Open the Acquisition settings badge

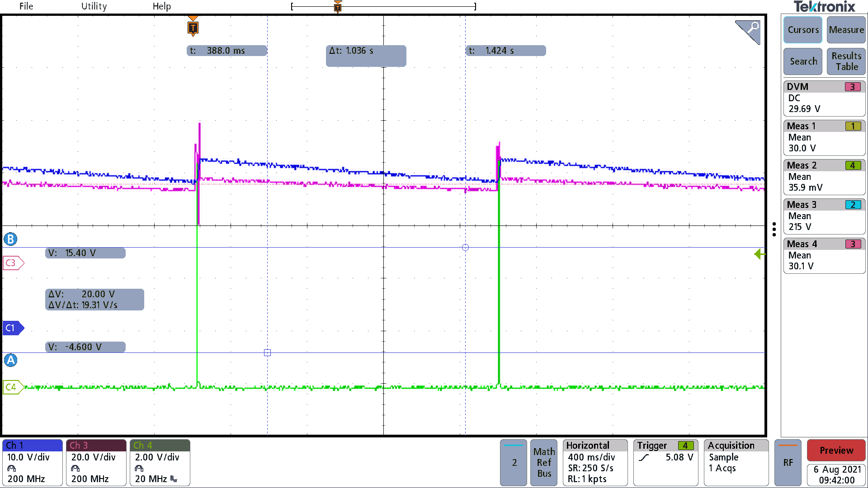(x=736, y=462)
